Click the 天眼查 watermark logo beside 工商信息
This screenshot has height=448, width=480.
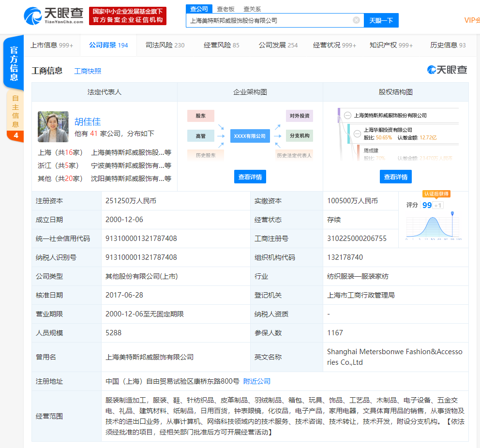coord(447,70)
